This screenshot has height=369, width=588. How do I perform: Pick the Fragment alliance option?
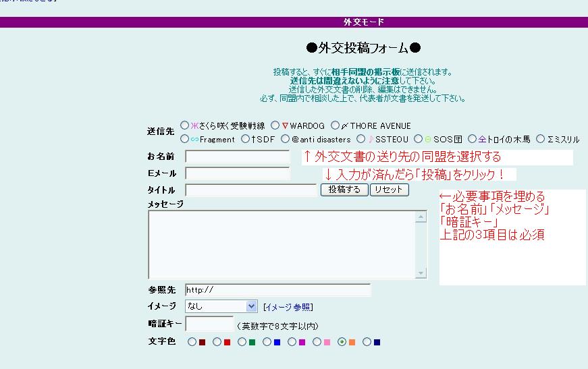tap(185, 139)
